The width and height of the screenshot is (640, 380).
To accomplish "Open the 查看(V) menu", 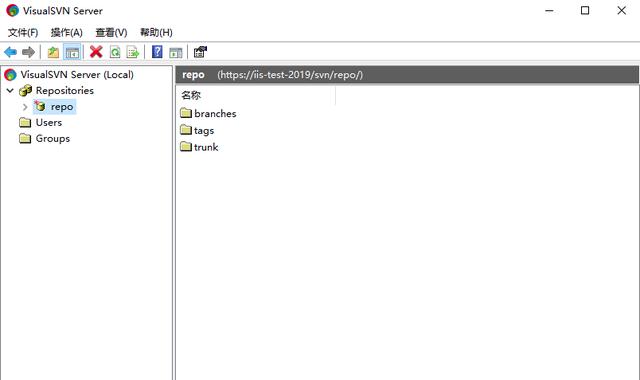I will pyautogui.click(x=111, y=32).
